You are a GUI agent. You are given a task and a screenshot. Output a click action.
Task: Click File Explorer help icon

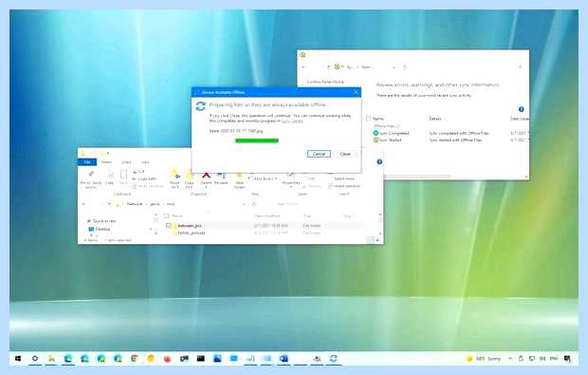point(379,161)
